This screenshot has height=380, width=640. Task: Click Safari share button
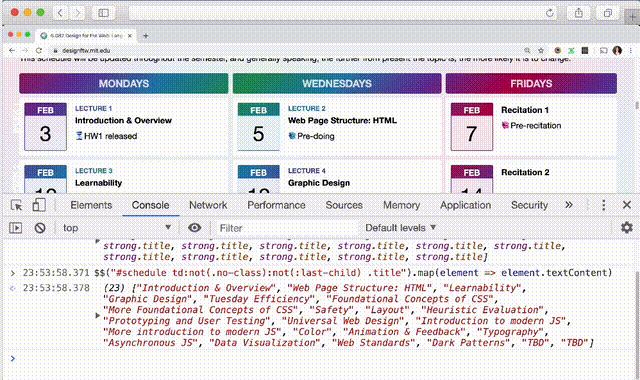tap(579, 13)
